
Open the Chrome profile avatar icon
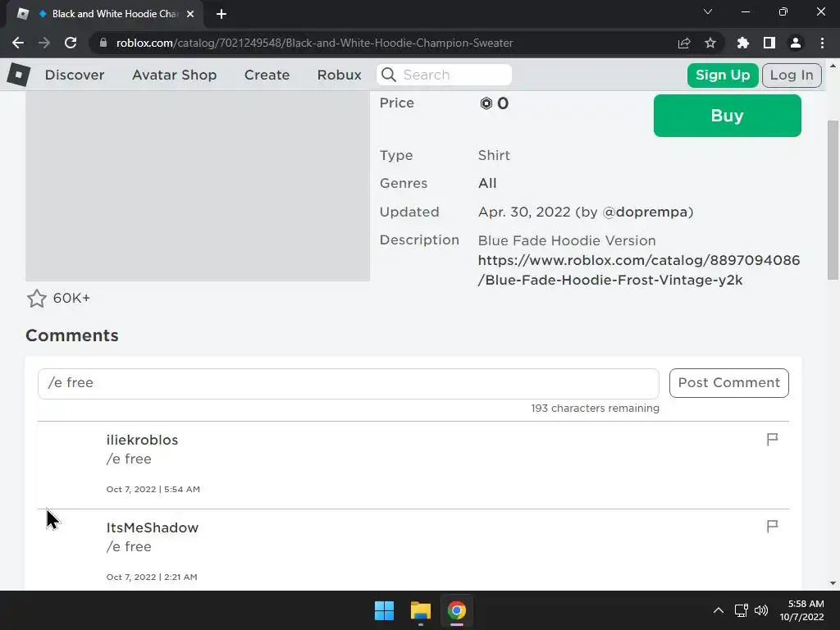[796, 43]
